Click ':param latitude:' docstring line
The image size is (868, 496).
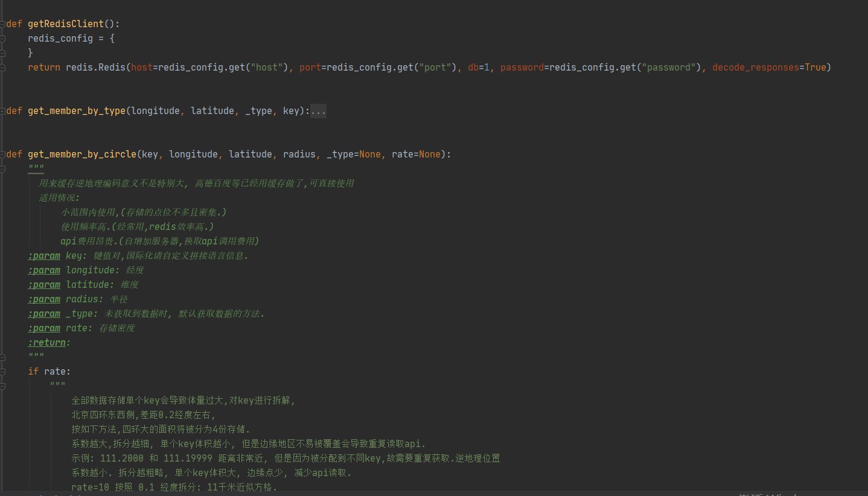(83, 285)
